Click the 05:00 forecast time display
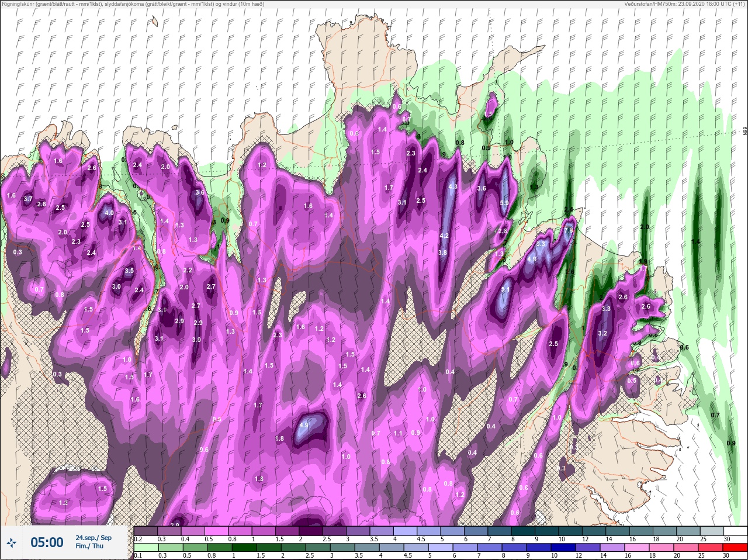The height and width of the screenshot is (560, 748). pyautogui.click(x=47, y=542)
